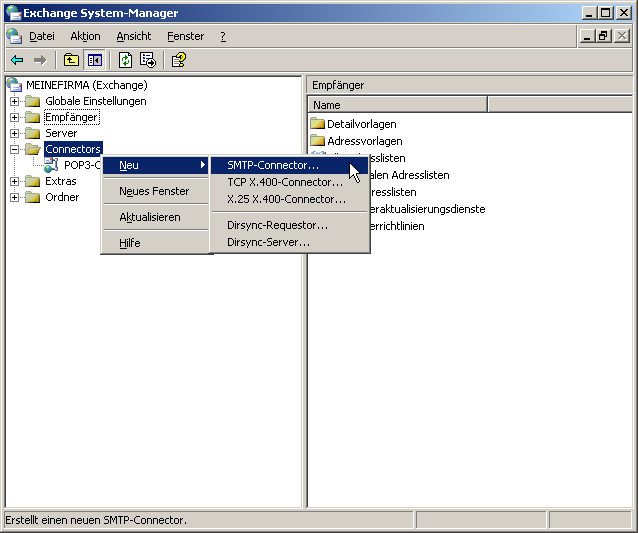Click the POP3 connector icon in tree
Image resolution: width=638 pixels, height=533 pixels.
[x=51, y=165]
